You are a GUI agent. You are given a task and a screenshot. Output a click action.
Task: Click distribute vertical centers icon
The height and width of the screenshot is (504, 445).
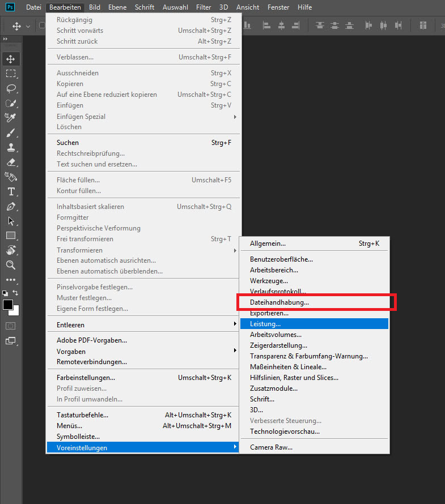point(334,25)
